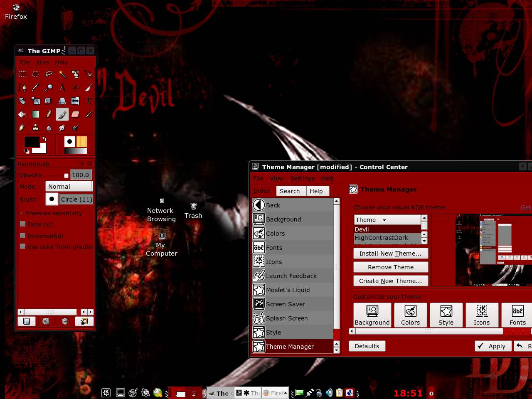
Task: Select the Fuzzy Select magic wand tool
Action: 62,74
